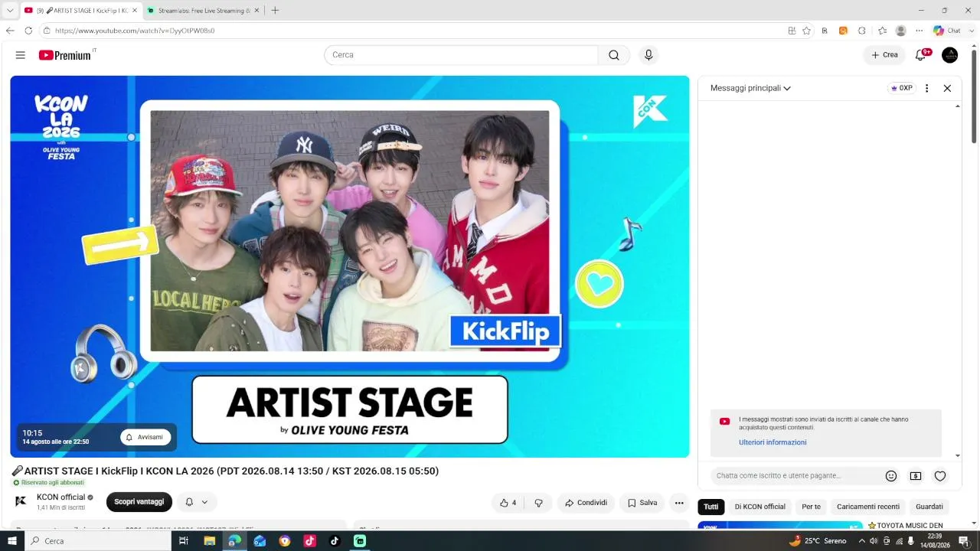Toggle Avvisami reminder for the premiere
Screen dimensions: 980x551
(x=145, y=437)
